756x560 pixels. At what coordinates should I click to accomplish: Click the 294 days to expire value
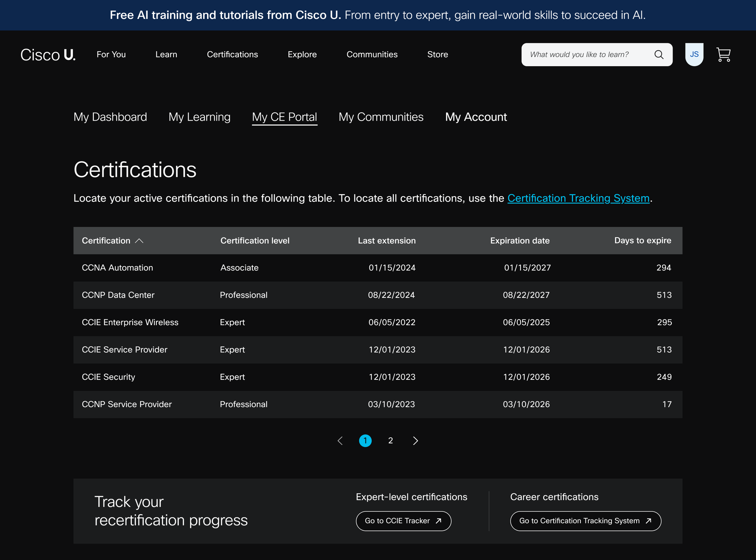coord(663,268)
